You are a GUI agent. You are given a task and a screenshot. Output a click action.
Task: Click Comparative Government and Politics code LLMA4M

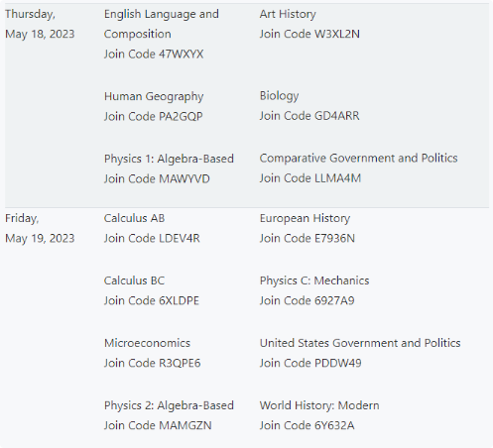coord(310,178)
